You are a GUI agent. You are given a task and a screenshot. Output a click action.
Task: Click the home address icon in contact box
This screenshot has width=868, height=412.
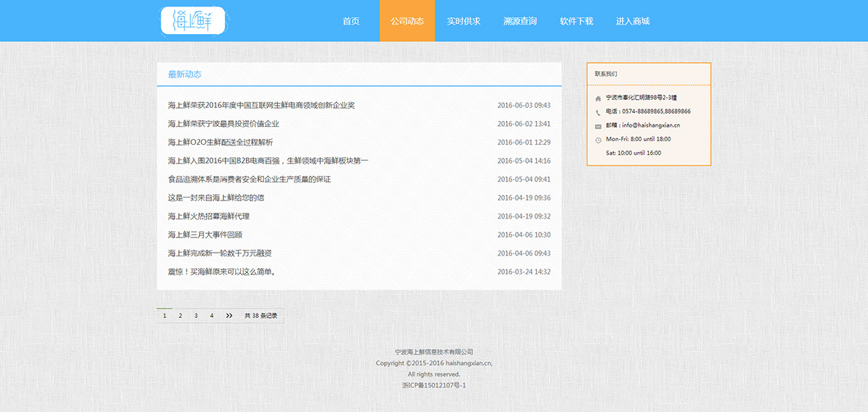tap(597, 98)
